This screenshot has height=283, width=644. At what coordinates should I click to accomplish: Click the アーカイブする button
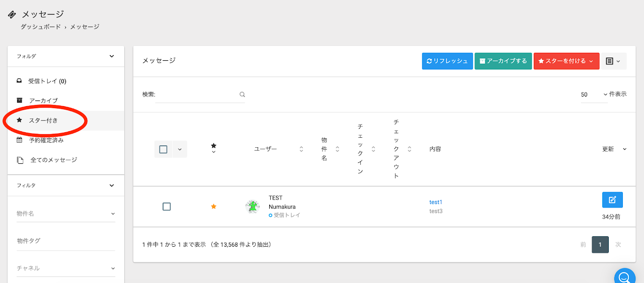(503, 61)
